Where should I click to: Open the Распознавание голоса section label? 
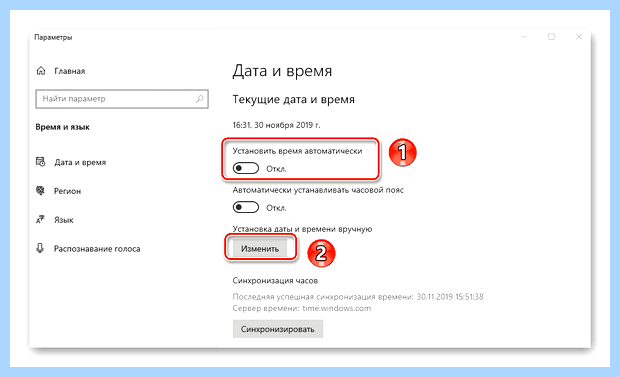pos(97,249)
